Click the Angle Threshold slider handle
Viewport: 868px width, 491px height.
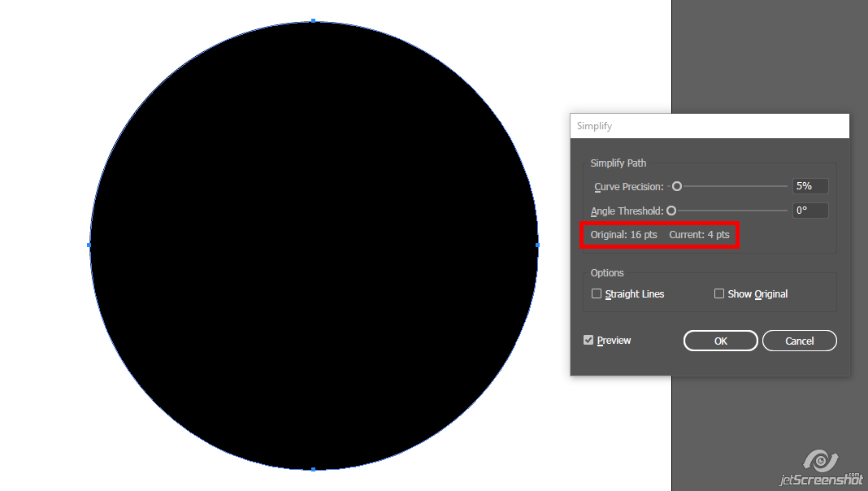(x=671, y=211)
